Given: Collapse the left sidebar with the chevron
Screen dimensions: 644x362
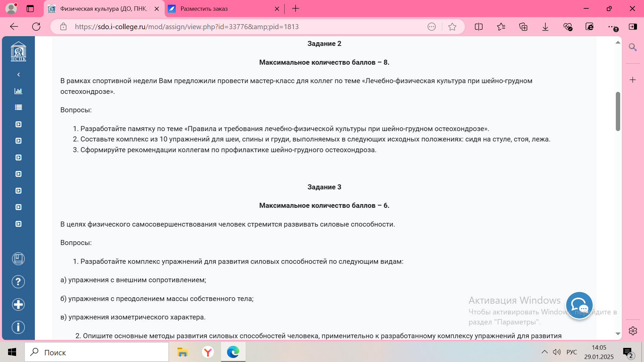Looking at the screenshot, I should click(x=18, y=74).
